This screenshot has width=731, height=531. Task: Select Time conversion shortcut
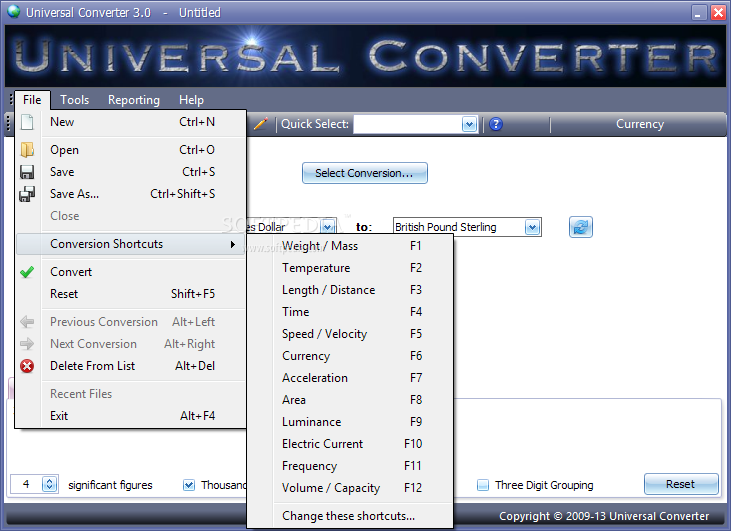pos(350,312)
